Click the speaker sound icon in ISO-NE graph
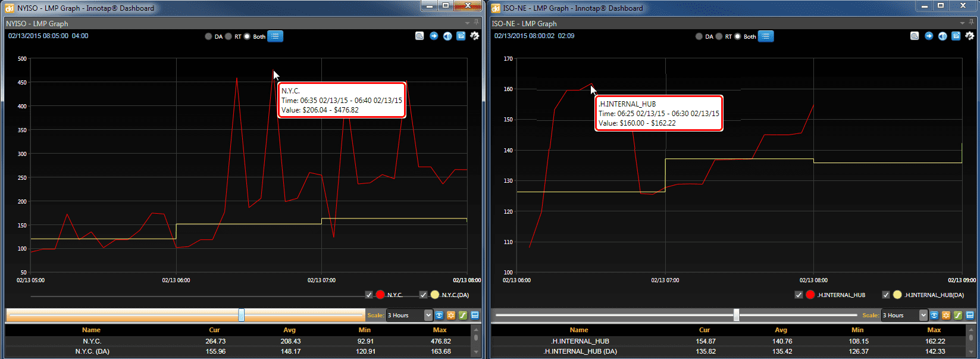Image resolution: width=980 pixels, height=359 pixels. click(943, 36)
